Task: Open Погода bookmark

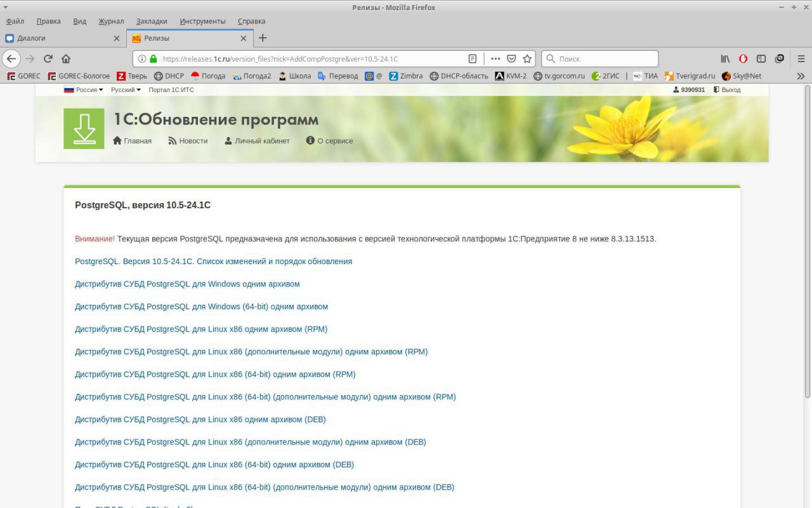Action: 208,76
